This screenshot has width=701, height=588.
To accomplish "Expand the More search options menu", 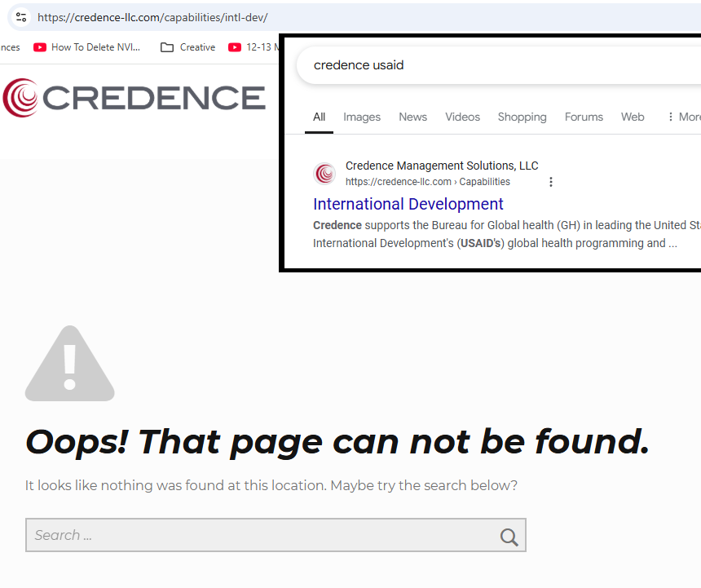I will point(684,117).
